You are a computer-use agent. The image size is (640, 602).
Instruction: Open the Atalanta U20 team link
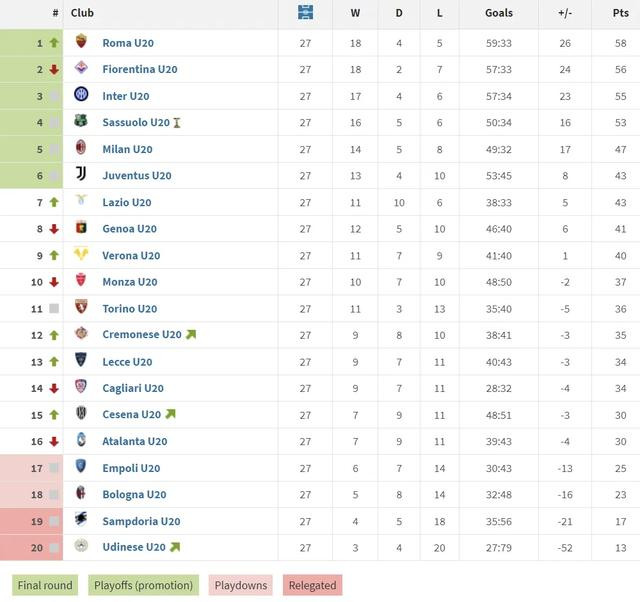[x=135, y=441]
